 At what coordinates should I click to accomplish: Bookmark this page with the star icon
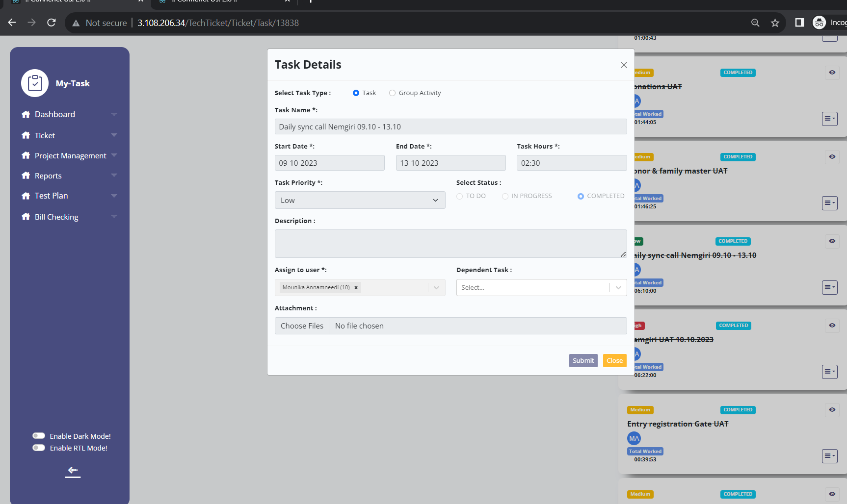click(775, 23)
